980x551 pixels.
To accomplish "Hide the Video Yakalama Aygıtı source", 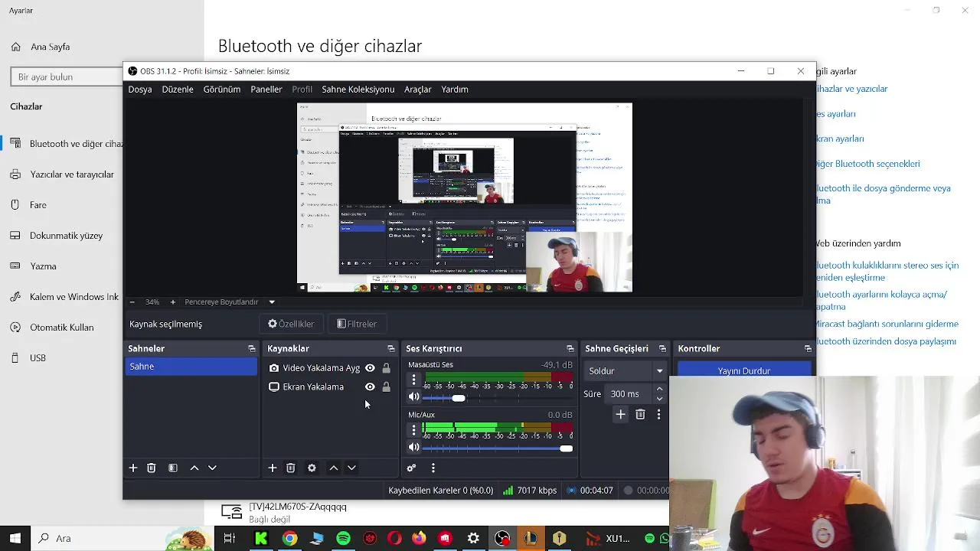I will point(370,368).
